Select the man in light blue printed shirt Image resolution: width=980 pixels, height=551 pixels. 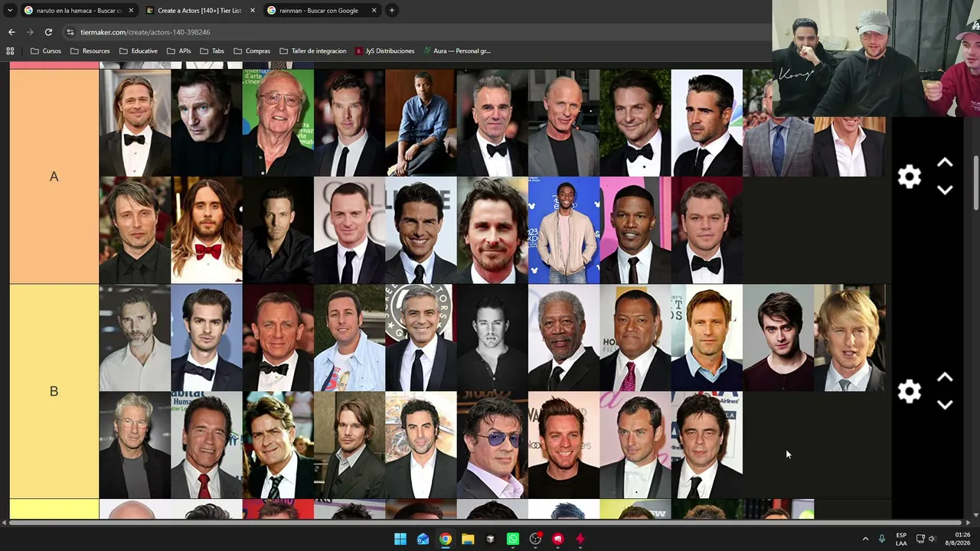click(350, 337)
